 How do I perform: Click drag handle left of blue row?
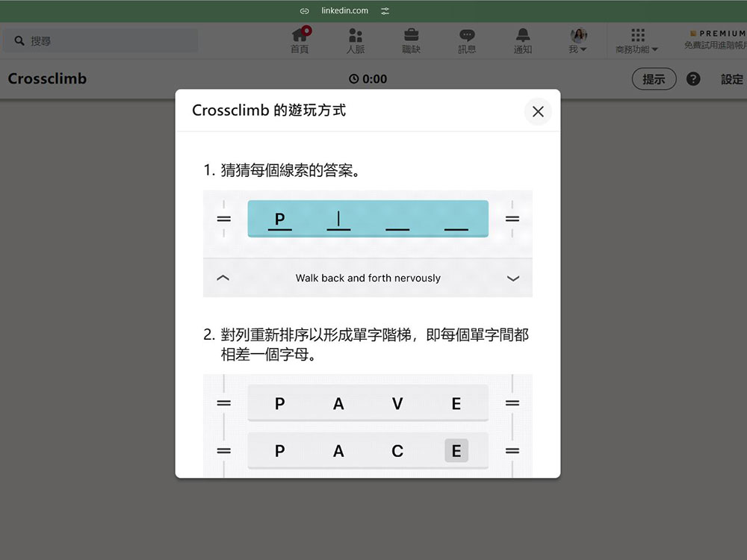[x=224, y=219]
